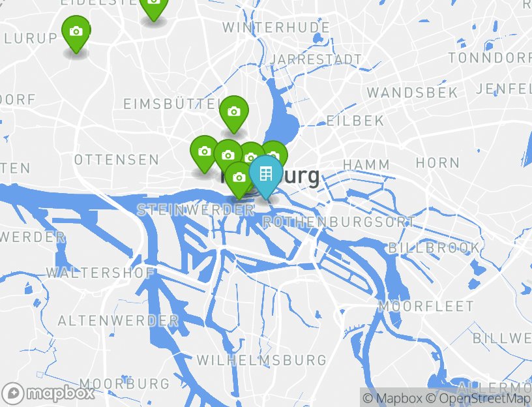
Task: Click the Moorfleet district label
Action: point(426,307)
